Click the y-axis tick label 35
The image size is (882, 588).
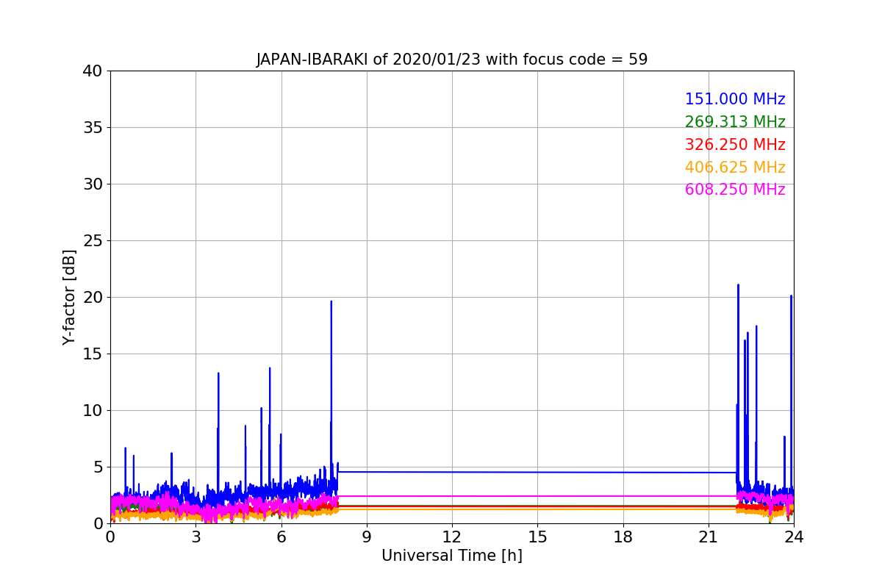tap(93, 128)
